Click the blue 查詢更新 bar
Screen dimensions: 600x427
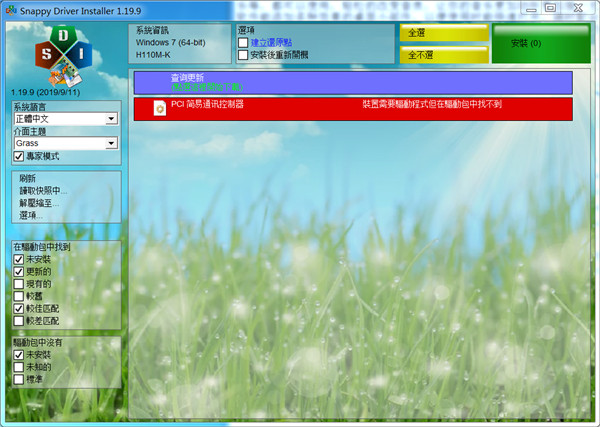[352, 82]
